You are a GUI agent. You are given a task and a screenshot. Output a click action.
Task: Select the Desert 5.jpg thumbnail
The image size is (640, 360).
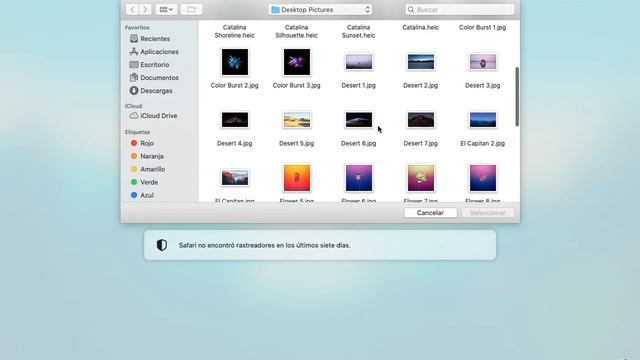297,120
